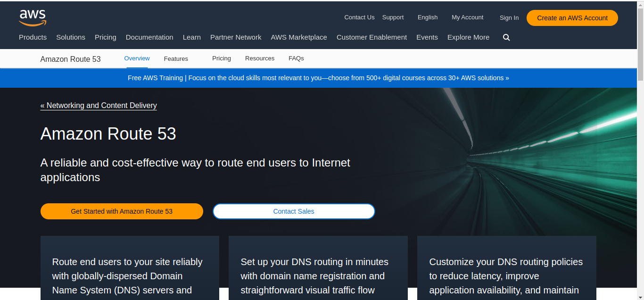Open the Explore More menu
This screenshot has width=644, height=300.
[x=468, y=37]
